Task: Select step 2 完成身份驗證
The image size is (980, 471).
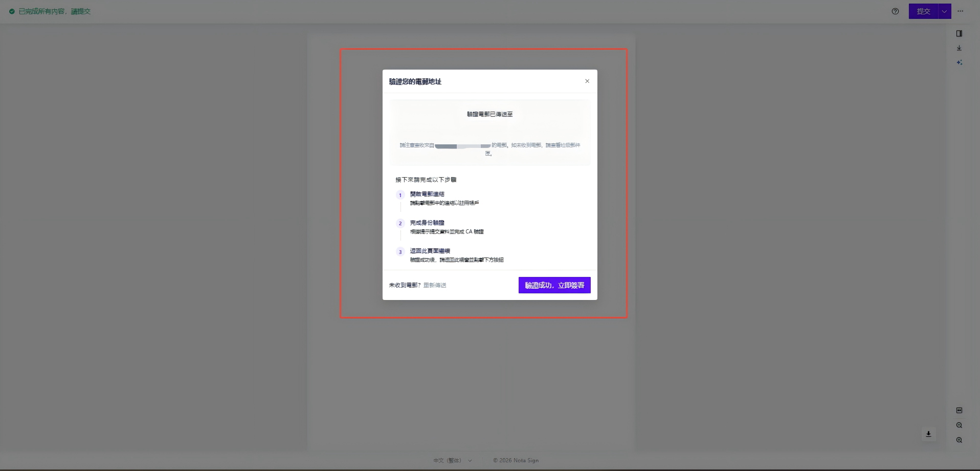Action: coord(427,223)
